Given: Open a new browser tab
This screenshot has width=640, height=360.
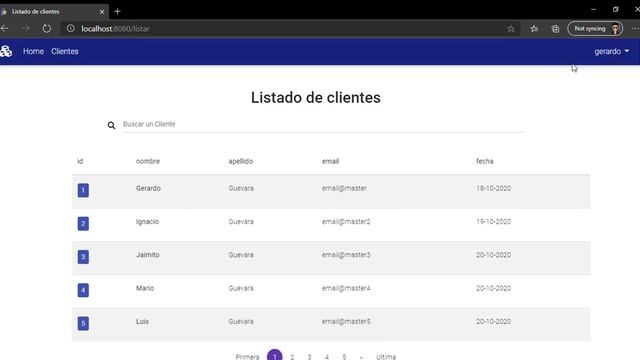Looking at the screenshot, I should click(118, 11).
